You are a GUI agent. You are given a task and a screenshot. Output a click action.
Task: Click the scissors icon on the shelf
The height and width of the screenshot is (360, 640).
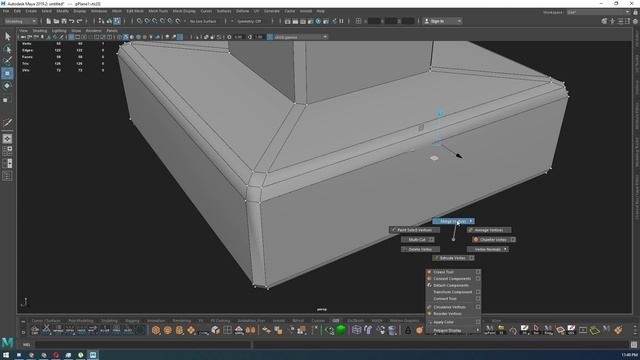coord(46,329)
